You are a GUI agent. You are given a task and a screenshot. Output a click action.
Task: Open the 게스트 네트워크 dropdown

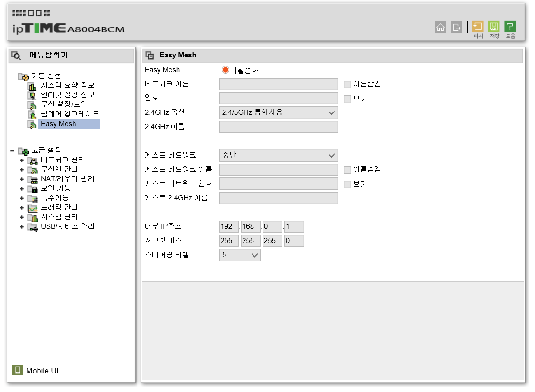[278, 155]
